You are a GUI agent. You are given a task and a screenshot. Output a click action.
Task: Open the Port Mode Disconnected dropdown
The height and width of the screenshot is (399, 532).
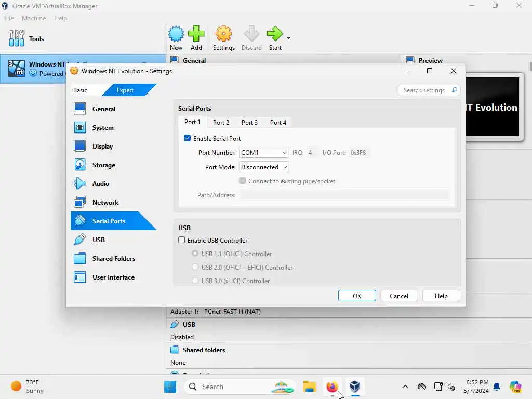pos(264,167)
